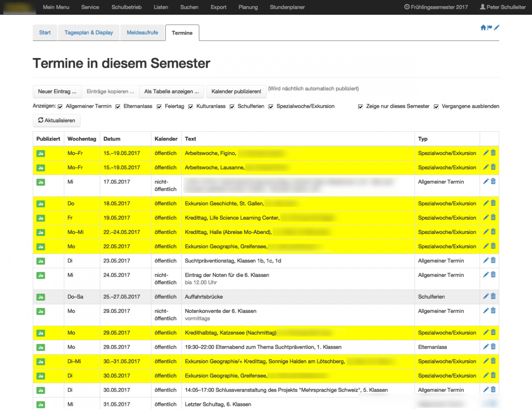Click the Datum column header

112,139
